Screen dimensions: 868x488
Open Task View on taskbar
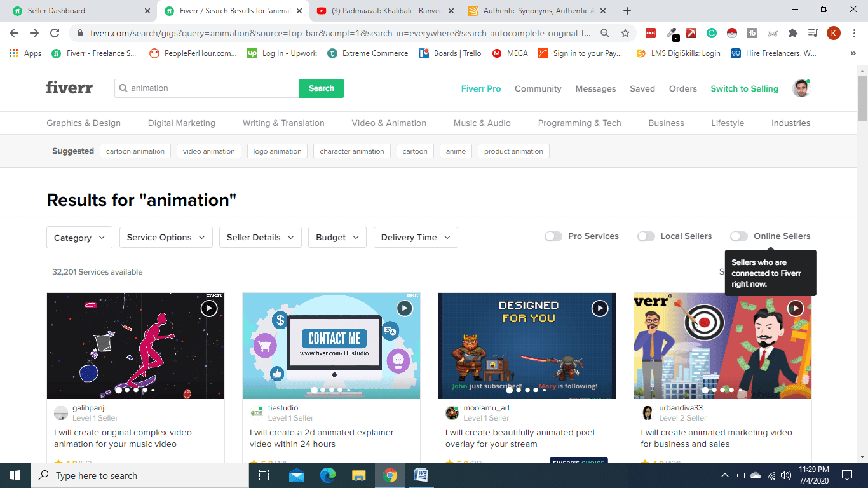(264, 475)
